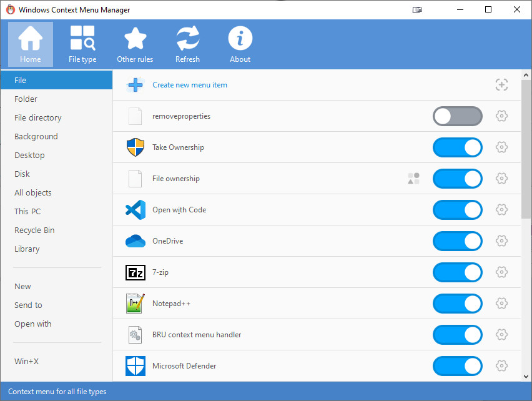Open settings gear for Notepad++
The height and width of the screenshot is (401, 532).
[x=501, y=304]
